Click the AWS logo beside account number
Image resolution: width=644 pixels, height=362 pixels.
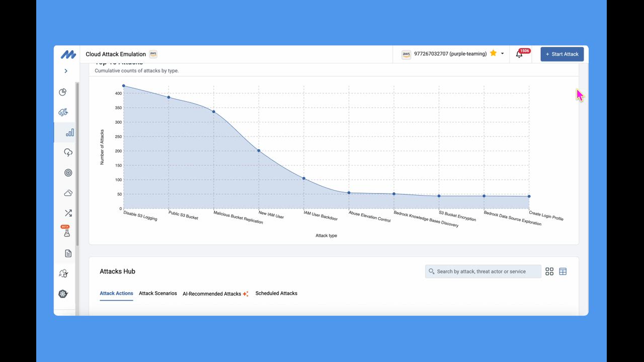pyautogui.click(x=406, y=54)
